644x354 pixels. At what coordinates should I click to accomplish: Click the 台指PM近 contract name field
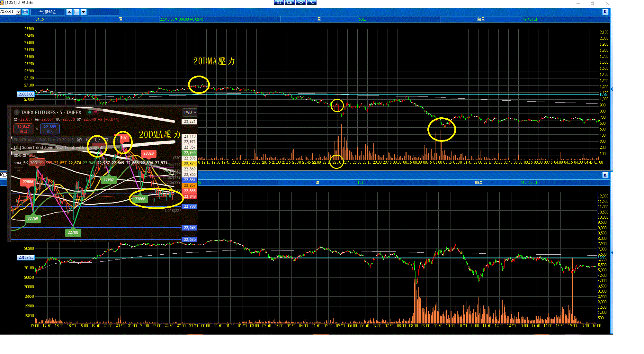click(x=48, y=12)
